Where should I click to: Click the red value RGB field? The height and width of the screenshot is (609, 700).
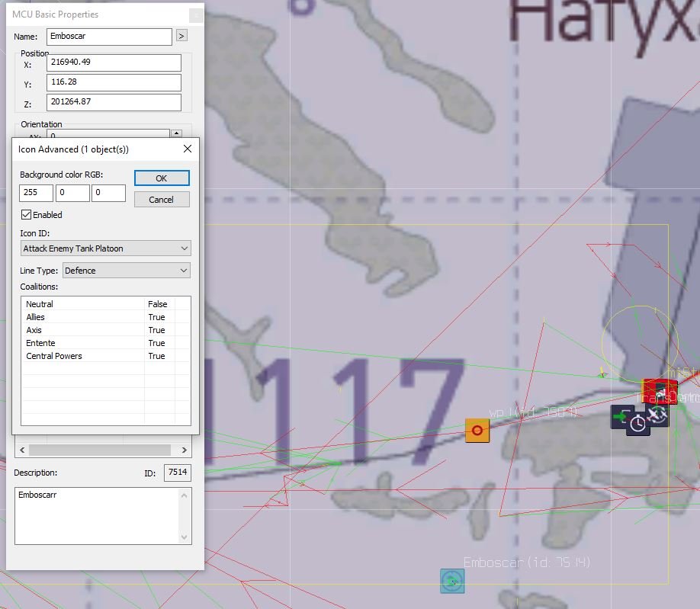pos(36,193)
